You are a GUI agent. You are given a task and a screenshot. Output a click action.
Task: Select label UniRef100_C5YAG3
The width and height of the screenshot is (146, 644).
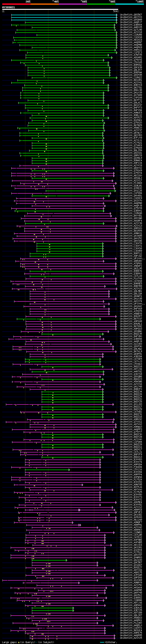coord(131,364)
